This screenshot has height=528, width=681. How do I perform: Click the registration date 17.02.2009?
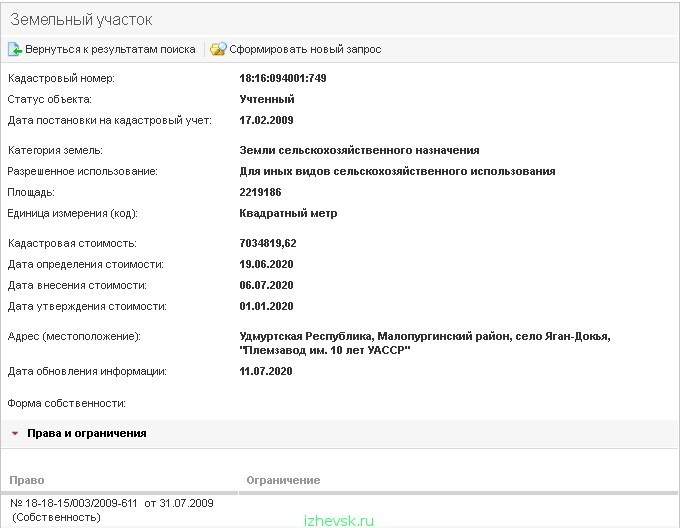click(x=266, y=120)
